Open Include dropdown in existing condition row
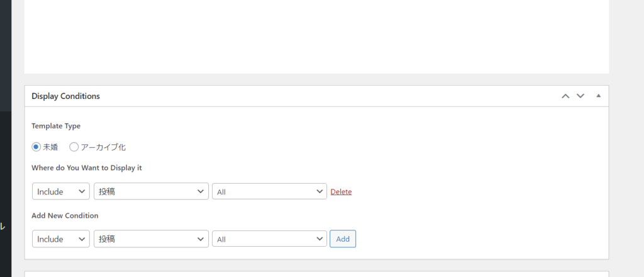This screenshot has width=644, height=277. pos(60,191)
